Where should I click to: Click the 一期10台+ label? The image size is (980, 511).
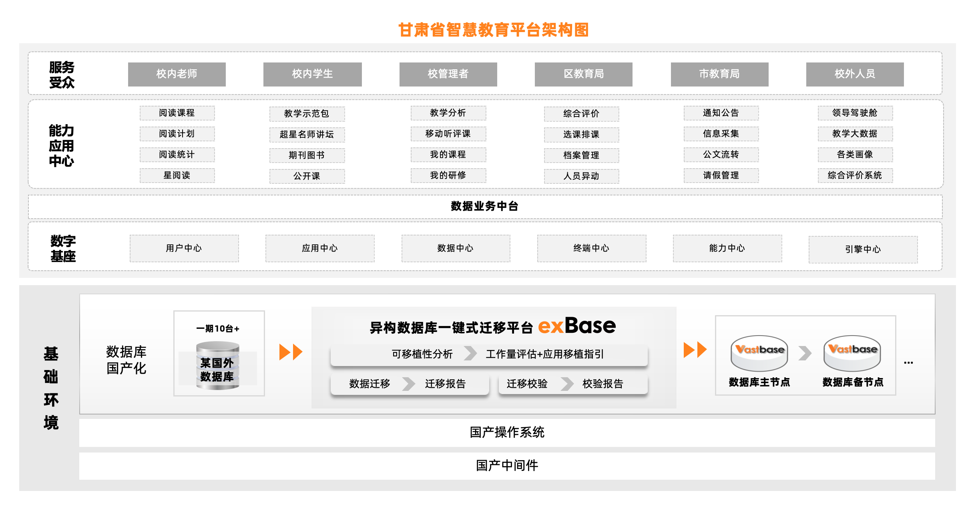(x=218, y=329)
